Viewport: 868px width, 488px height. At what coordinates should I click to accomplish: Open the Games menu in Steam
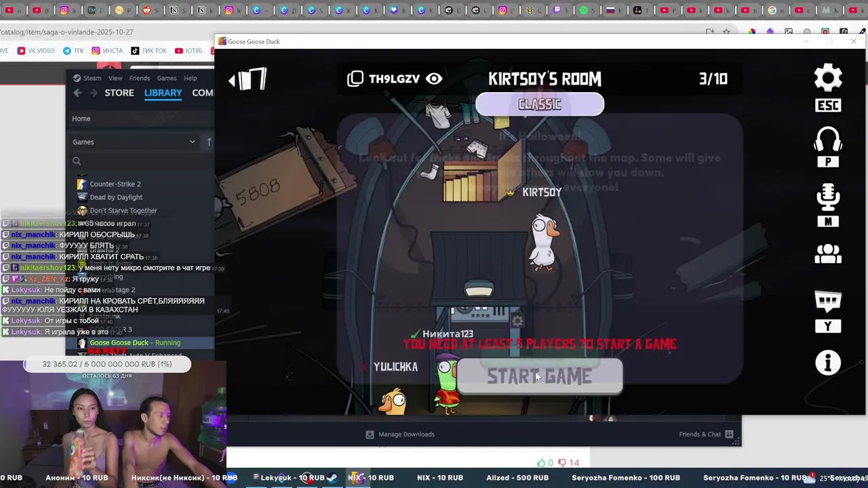(167, 78)
